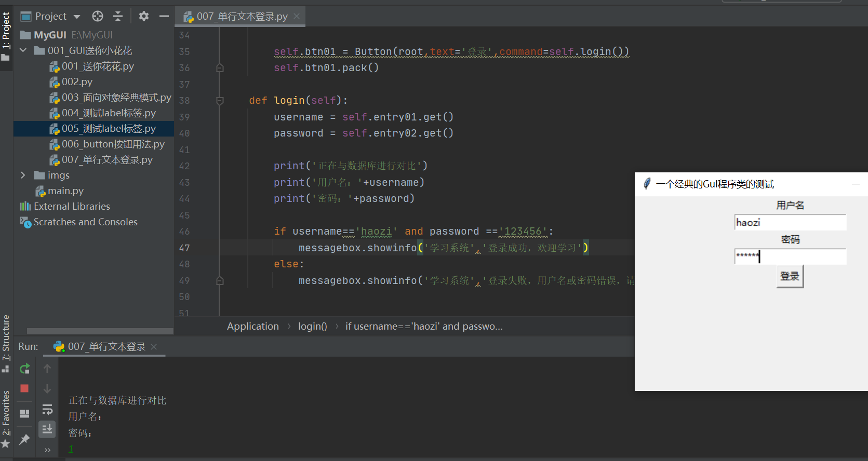Click the restore layout icon in Run panel
Viewport: 868px width, 461px height.
pyautogui.click(x=24, y=414)
